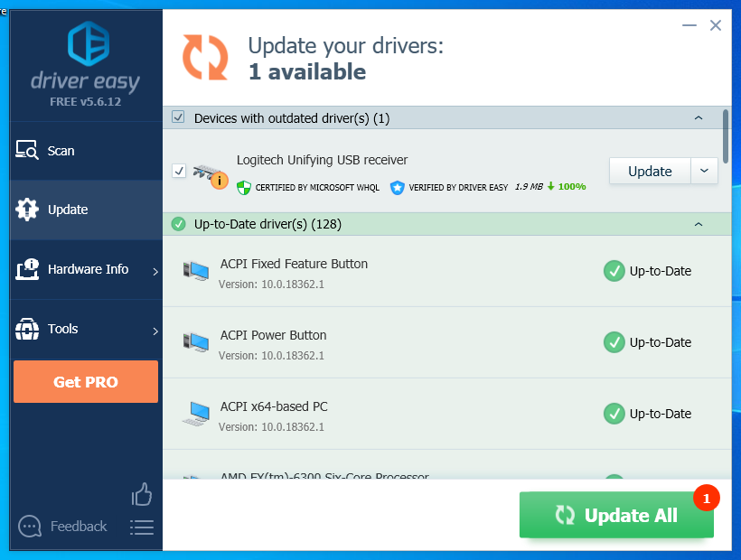Click the Update button for Logitech receiver
The image size is (741, 560).
[x=650, y=171]
